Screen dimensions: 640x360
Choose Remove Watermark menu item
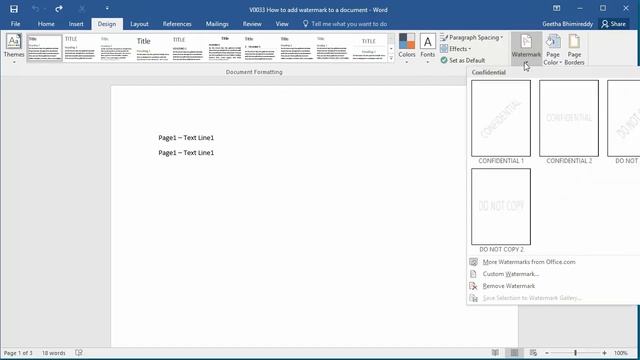click(x=509, y=286)
